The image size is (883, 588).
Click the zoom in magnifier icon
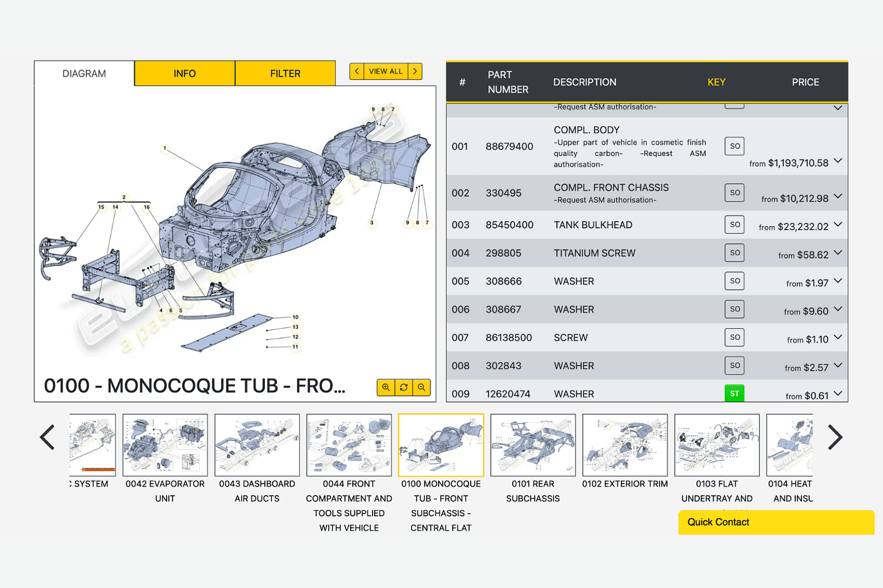[386, 387]
